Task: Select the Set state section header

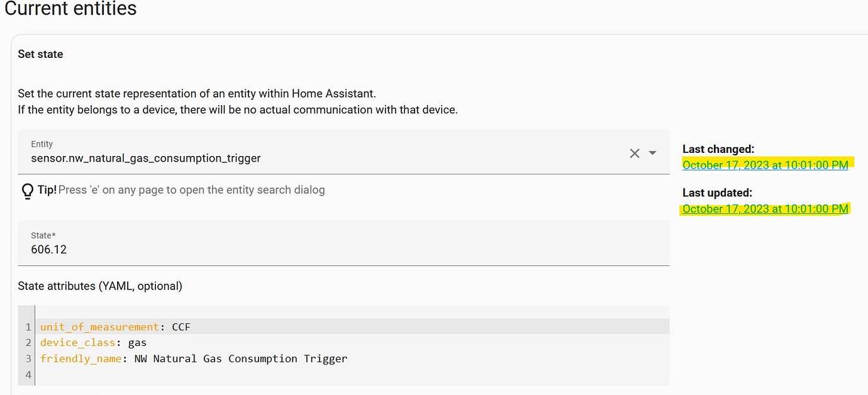Action: (x=40, y=54)
